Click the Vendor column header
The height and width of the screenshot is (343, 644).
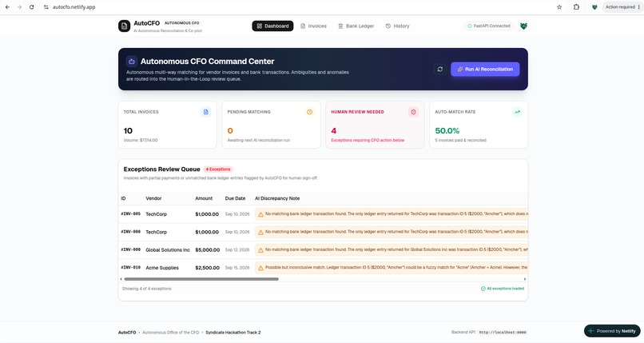click(153, 198)
